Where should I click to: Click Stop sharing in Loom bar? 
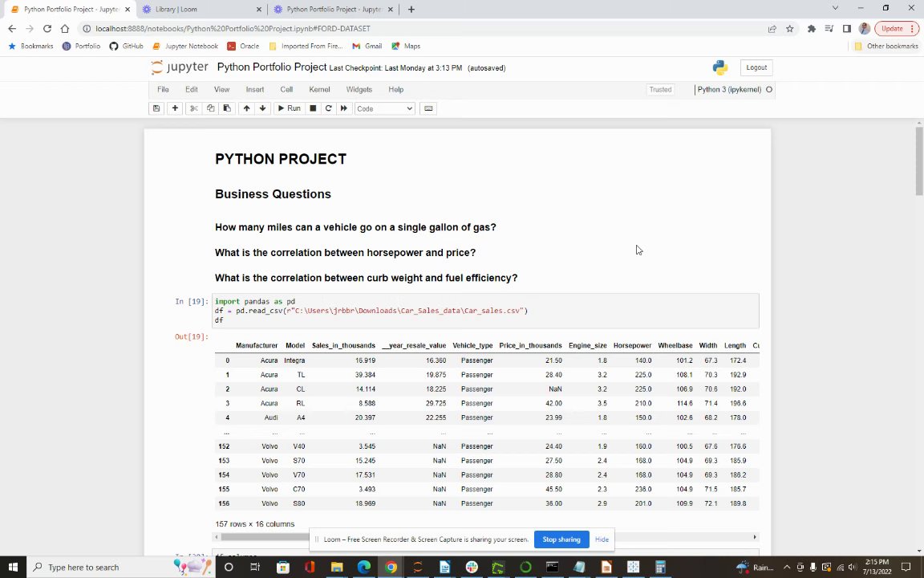[x=561, y=539]
